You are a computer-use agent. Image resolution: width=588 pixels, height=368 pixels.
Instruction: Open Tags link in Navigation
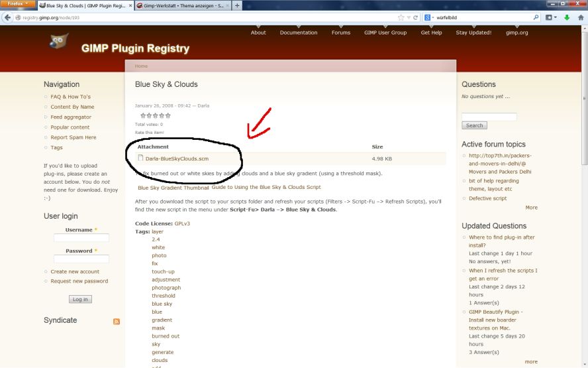click(x=57, y=148)
